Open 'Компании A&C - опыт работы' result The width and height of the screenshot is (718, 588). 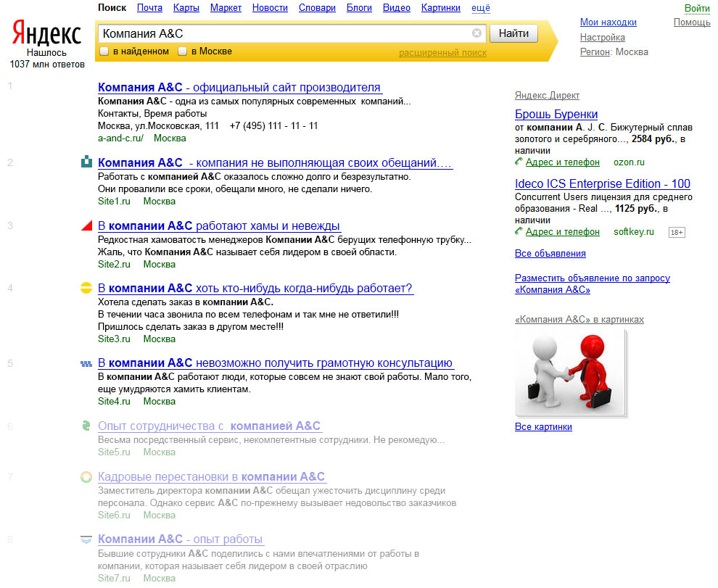point(181,539)
